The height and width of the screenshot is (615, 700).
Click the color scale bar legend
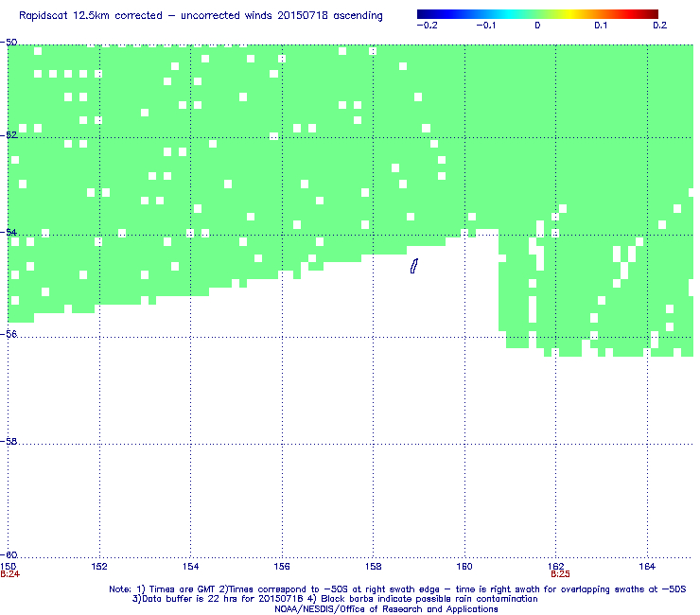[x=537, y=14]
